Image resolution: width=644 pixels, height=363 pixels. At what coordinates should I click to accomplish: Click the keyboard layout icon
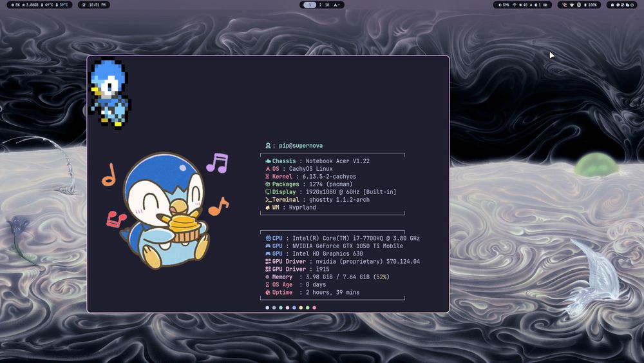(545, 5)
